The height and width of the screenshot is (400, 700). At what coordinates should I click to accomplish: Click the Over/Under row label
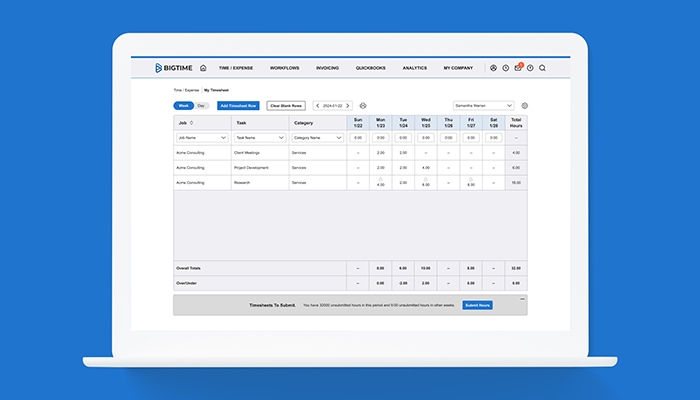coord(186,283)
